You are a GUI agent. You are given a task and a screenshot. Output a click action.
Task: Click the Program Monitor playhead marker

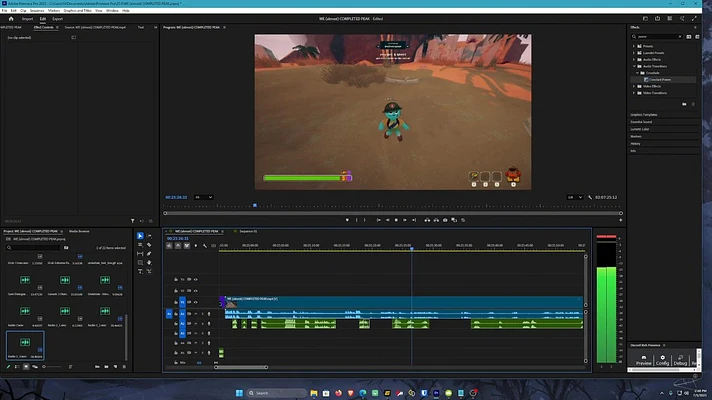pos(255,206)
